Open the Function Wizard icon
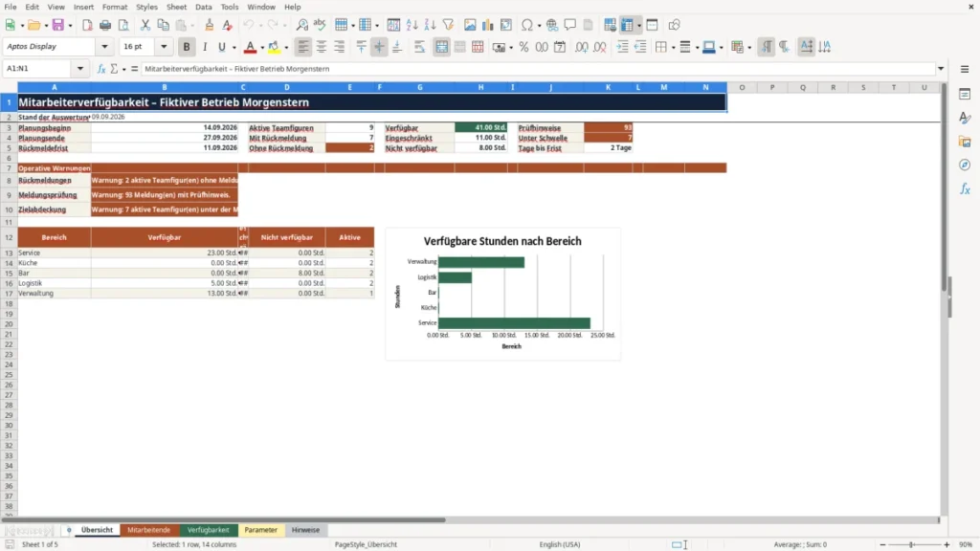 click(101, 69)
